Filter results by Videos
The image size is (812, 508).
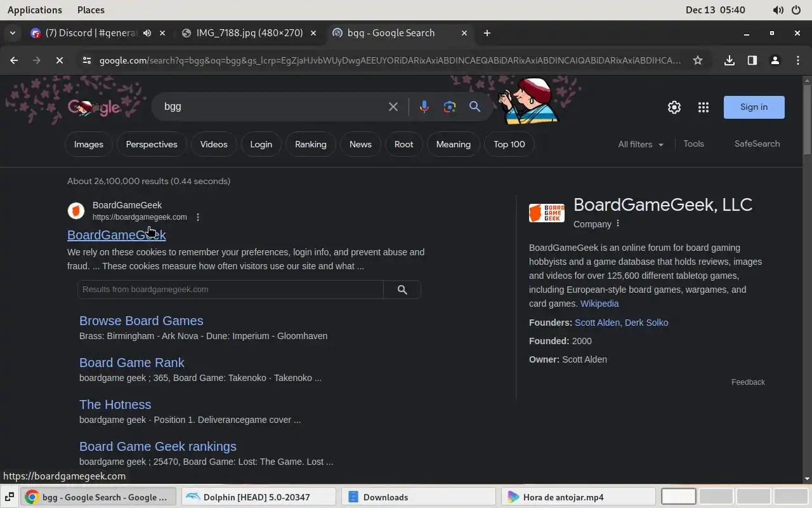tap(214, 144)
